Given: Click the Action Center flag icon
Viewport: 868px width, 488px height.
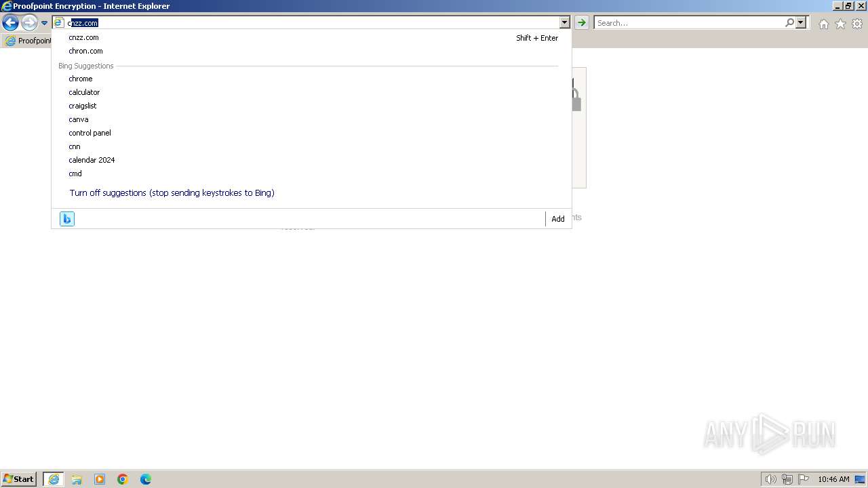Looking at the screenshot, I should click(804, 479).
